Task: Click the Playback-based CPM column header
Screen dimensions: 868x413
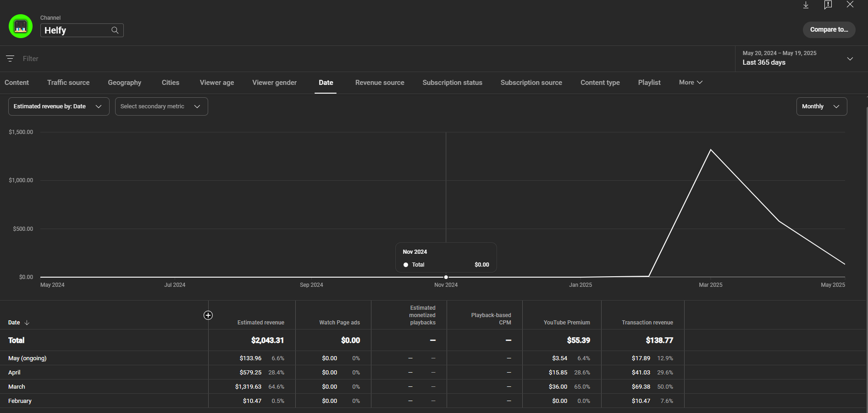Action: click(491, 319)
